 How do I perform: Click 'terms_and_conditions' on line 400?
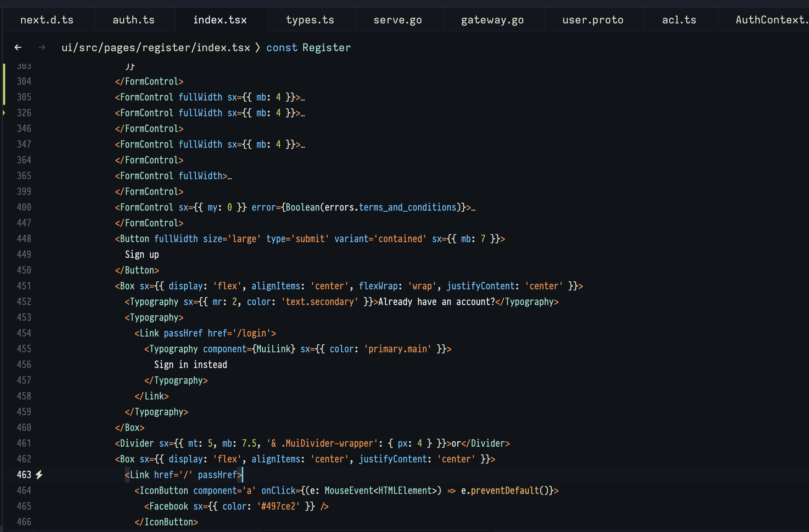(x=407, y=208)
